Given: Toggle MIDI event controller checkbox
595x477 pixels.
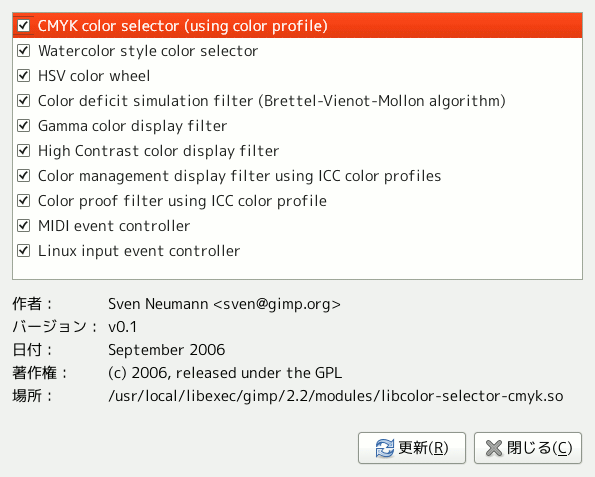Looking at the screenshot, I should pyautogui.click(x=24, y=225).
